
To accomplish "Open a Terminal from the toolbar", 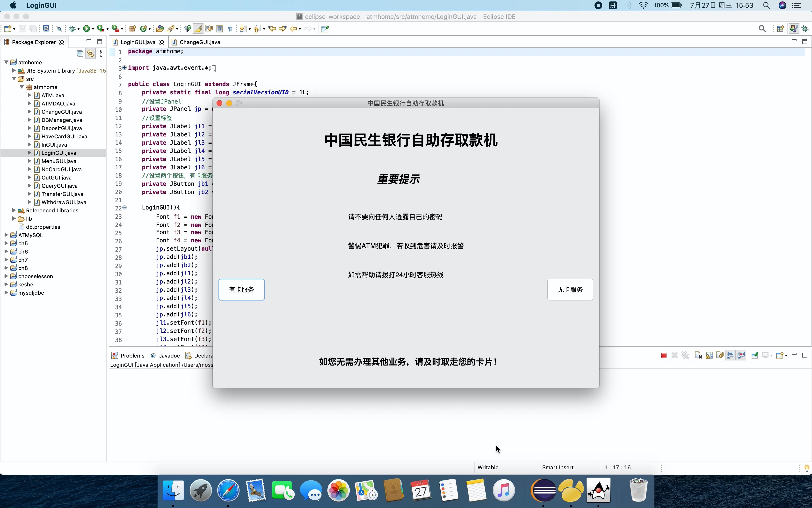I will [x=46, y=29].
